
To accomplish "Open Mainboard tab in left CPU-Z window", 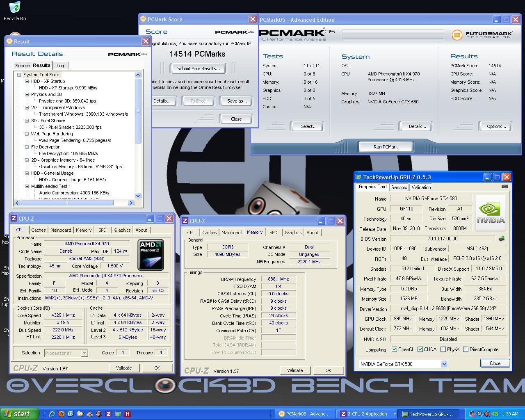I will 61,230.
